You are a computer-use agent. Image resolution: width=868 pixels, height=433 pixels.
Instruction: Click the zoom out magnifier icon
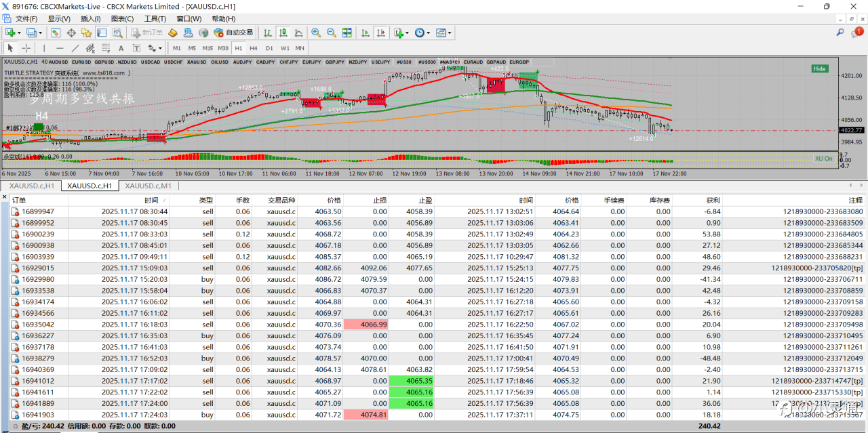(x=332, y=33)
